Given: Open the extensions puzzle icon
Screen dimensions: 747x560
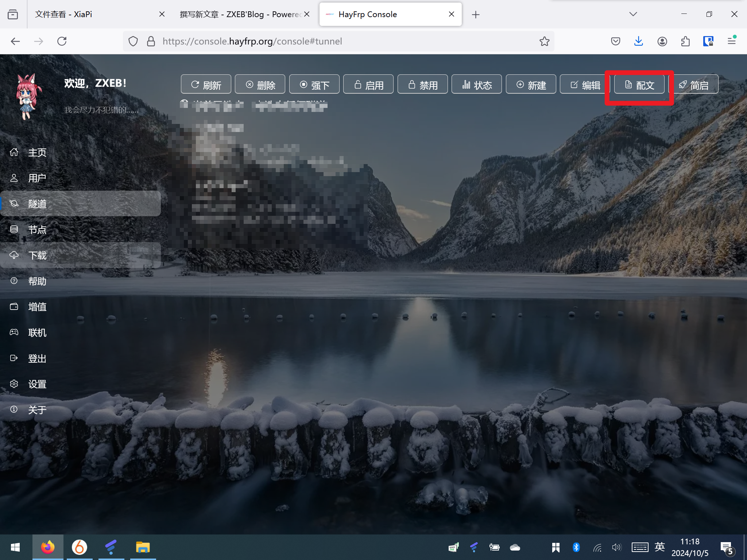Looking at the screenshot, I should [x=685, y=41].
